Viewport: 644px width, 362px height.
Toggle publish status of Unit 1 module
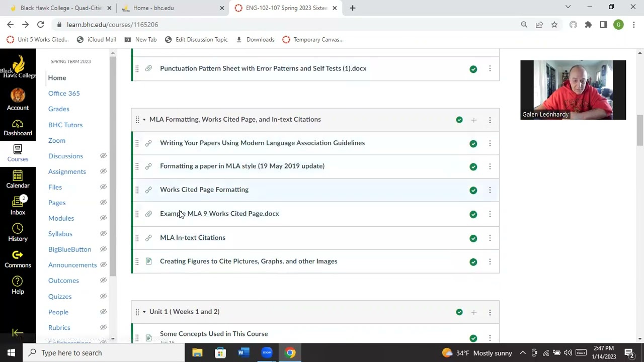pyautogui.click(x=459, y=312)
